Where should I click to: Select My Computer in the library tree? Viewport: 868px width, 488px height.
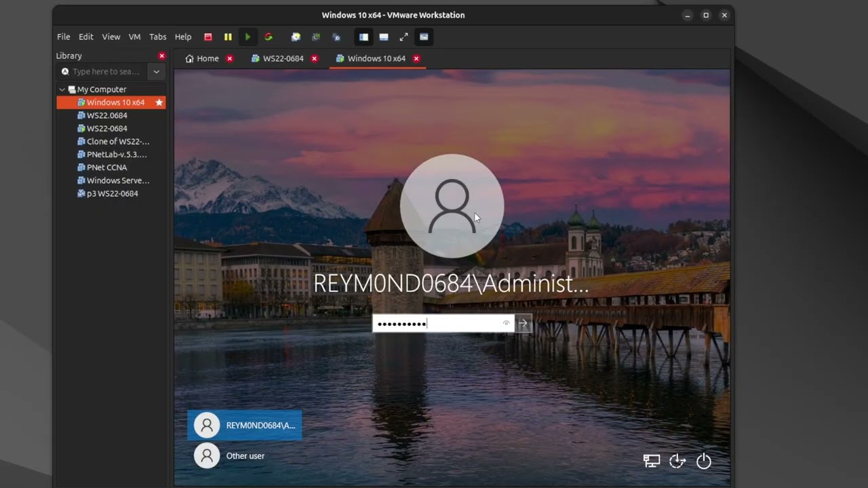coord(102,89)
